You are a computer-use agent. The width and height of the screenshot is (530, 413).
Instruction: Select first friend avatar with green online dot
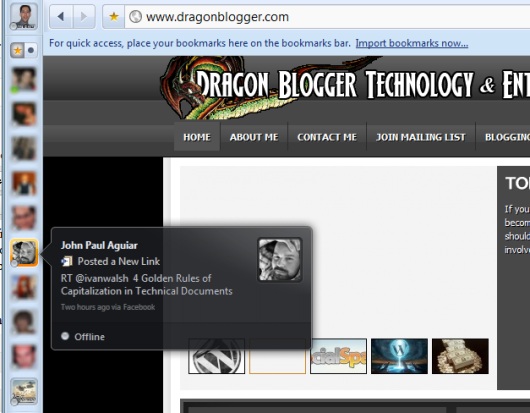[24, 79]
